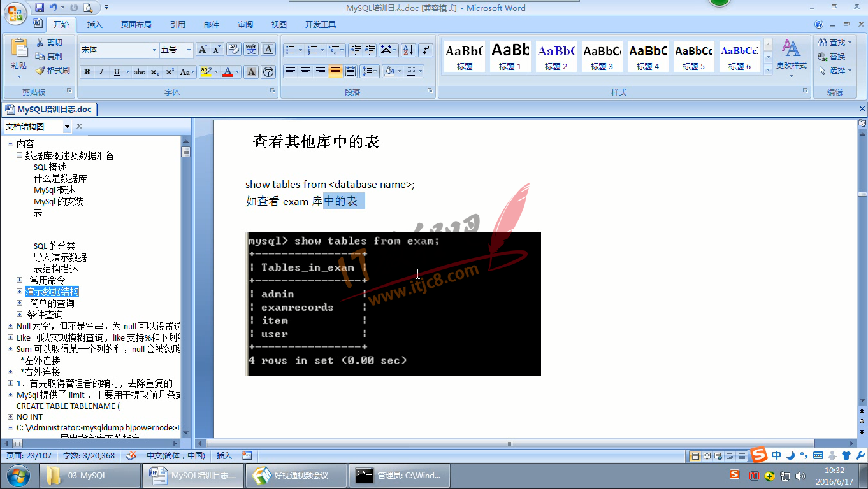Collapse the 数据库概述及数据准备 tree node
This screenshot has width=868, height=489.
[x=19, y=155]
